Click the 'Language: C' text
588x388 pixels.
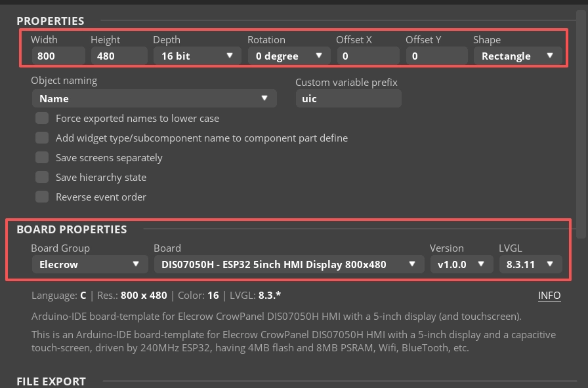pyautogui.click(x=59, y=296)
